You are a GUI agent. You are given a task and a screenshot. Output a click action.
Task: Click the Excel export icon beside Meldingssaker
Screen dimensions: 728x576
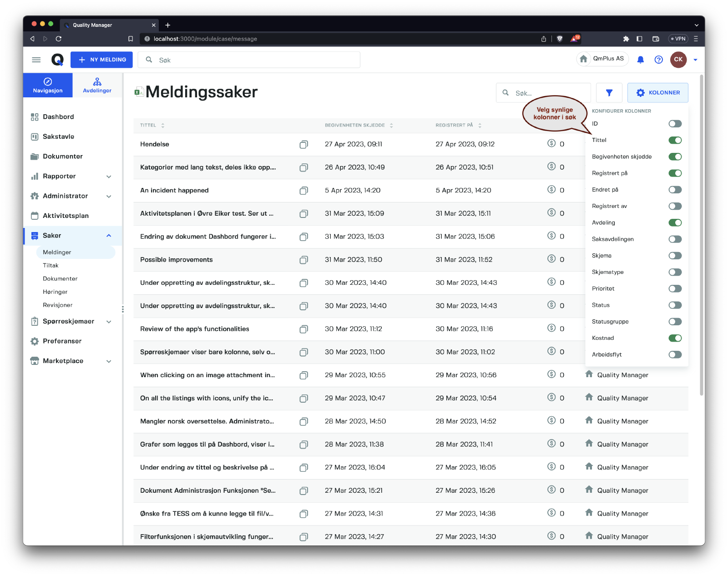139,92
